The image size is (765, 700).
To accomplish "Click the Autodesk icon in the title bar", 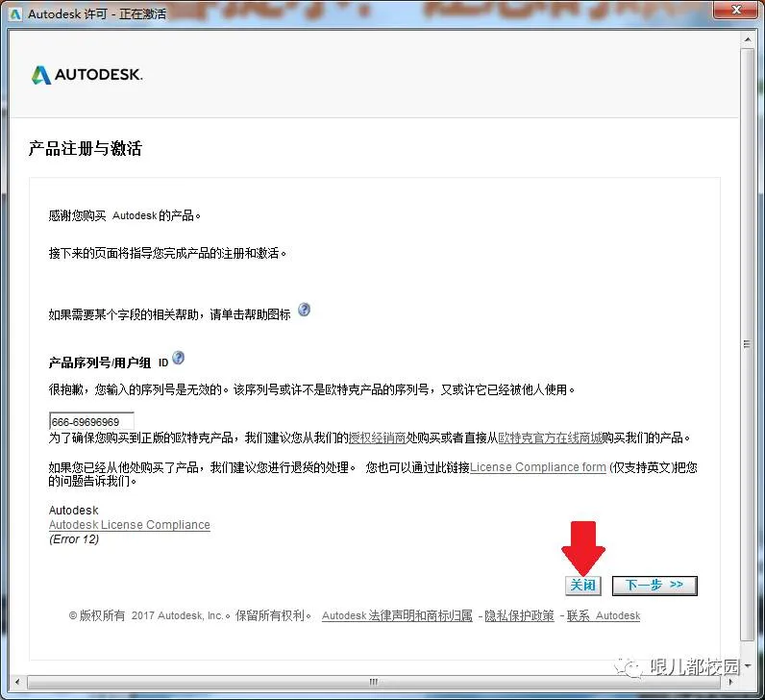I will click(15, 14).
